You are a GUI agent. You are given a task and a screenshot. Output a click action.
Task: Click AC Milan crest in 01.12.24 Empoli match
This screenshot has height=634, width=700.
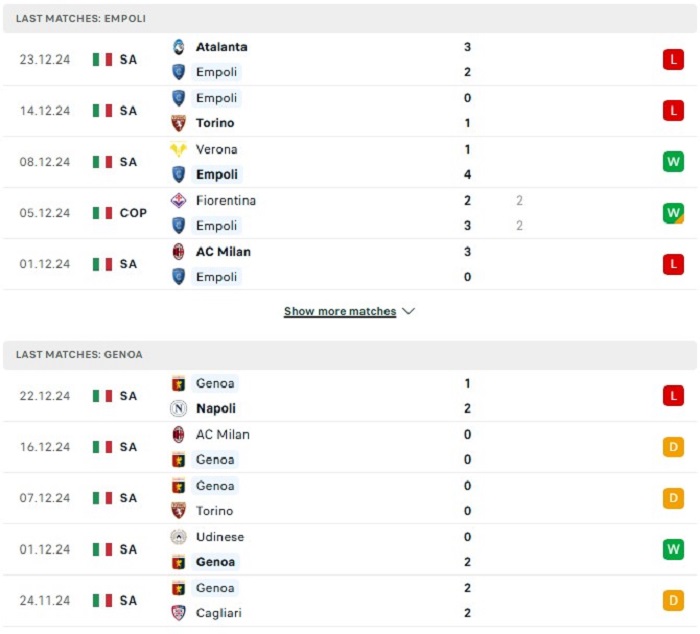click(x=179, y=252)
